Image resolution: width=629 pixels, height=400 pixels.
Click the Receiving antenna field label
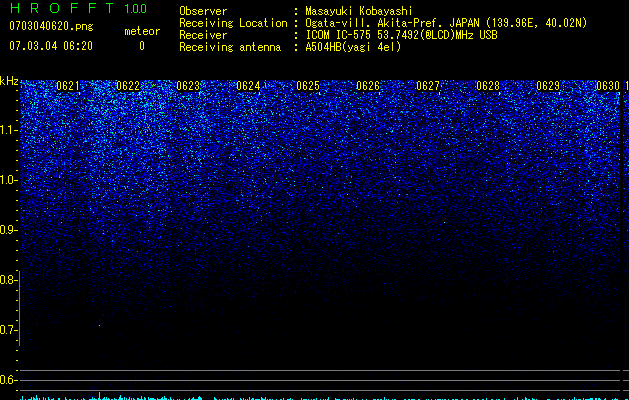(x=230, y=47)
